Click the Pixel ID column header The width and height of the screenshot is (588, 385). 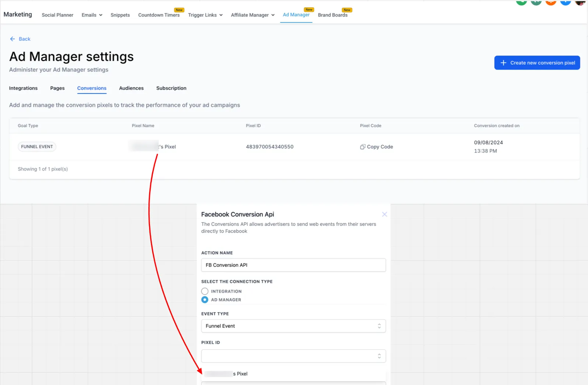(253, 126)
